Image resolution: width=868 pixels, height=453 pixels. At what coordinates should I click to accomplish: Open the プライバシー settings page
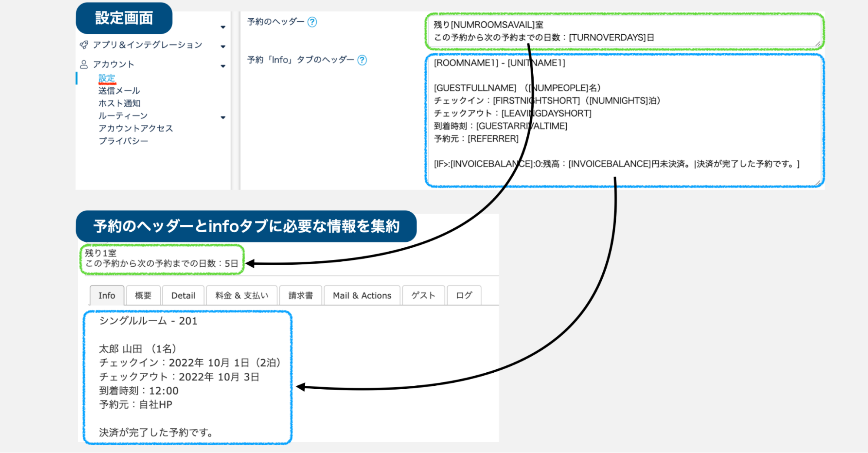123,141
